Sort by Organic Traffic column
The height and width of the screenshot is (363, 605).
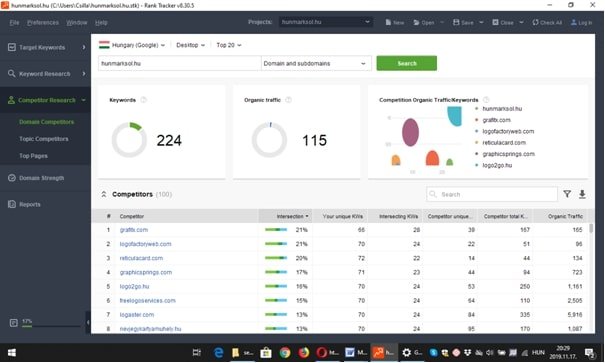tap(561, 216)
